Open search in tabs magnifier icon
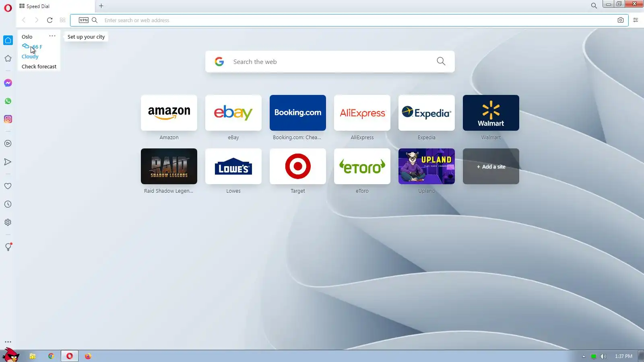Viewport: 644px width, 362px height. tap(594, 6)
